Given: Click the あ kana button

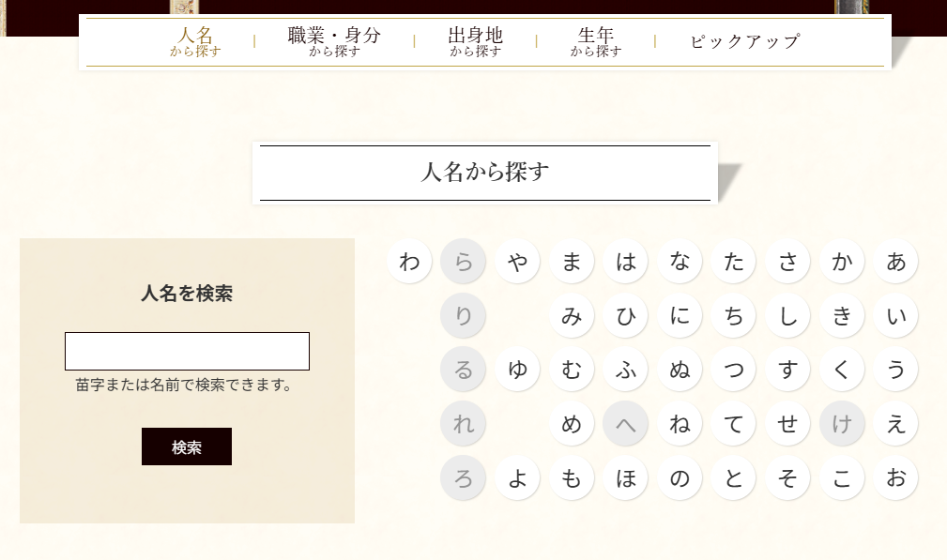Looking at the screenshot, I should coord(895,262).
